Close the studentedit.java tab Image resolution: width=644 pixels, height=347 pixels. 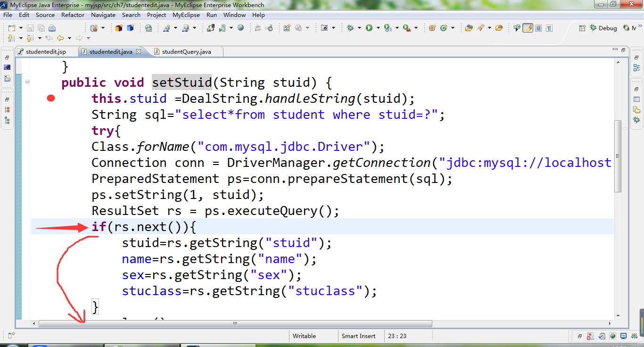click(x=139, y=51)
